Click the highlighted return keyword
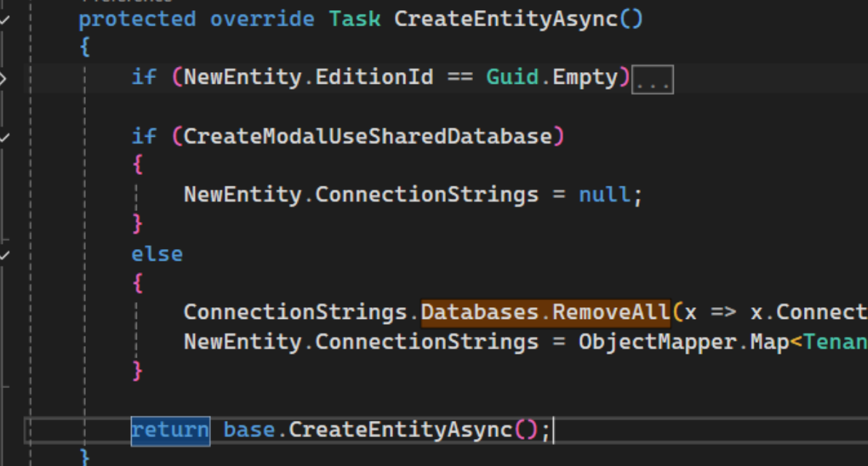Image resolution: width=868 pixels, height=466 pixels. click(x=170, y=430)
